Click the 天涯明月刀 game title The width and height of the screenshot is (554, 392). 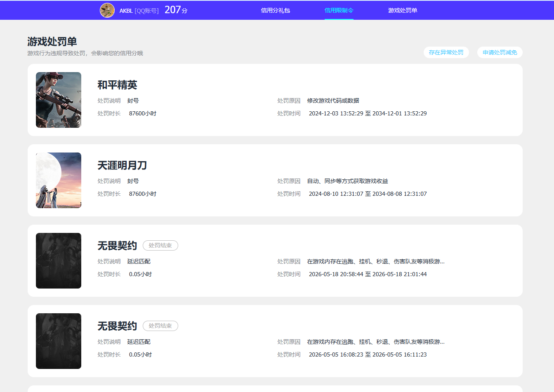click(122, 165)
